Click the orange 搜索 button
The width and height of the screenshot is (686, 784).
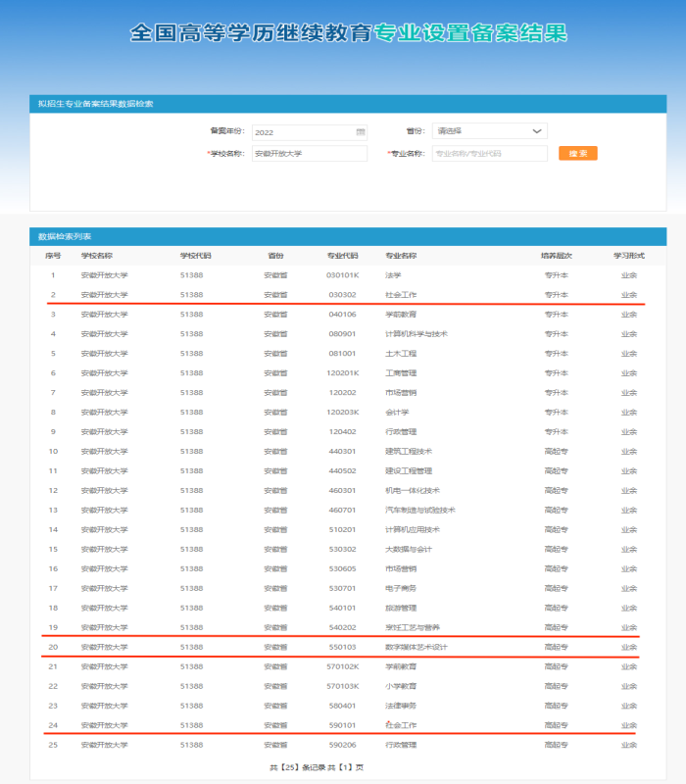coord(577,153)
